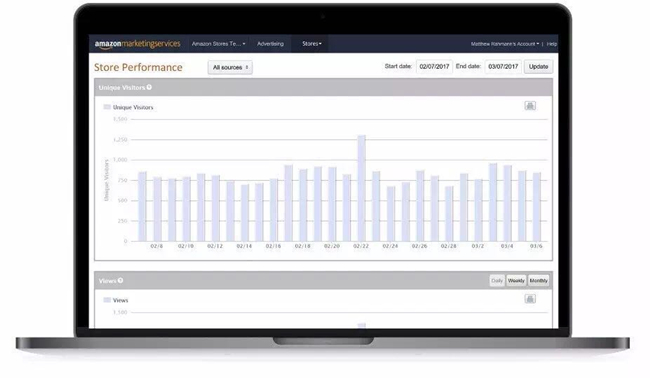
Task: Click the Update button
Action: [x=538, y=66]
